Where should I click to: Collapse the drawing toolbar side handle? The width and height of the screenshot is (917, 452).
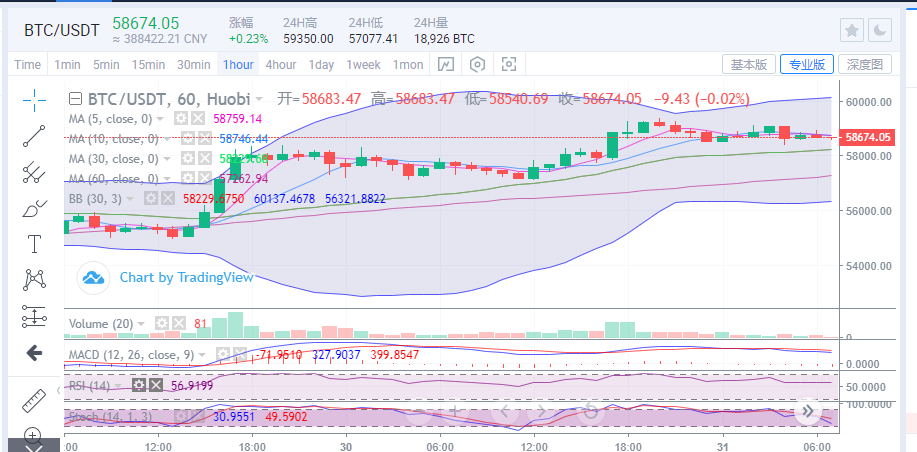tap(58, 390)
